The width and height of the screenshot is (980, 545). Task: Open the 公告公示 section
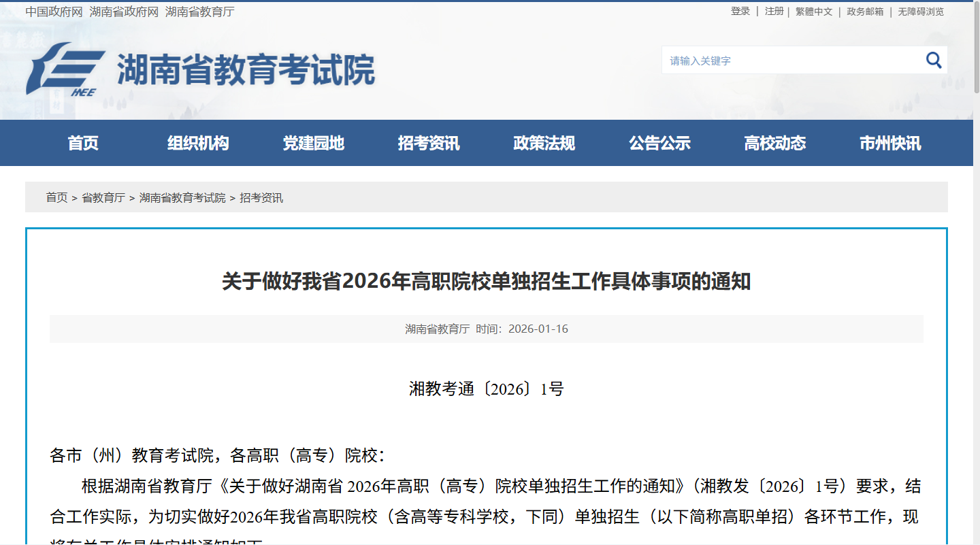[659, 143]
